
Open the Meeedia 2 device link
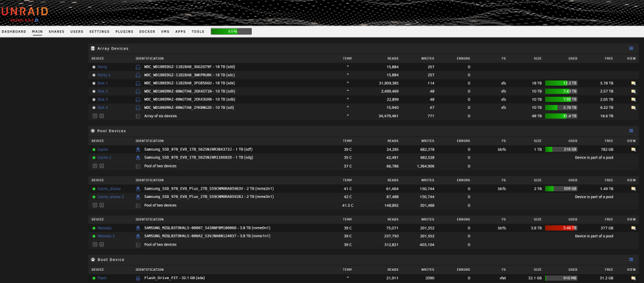coord(106,236)
